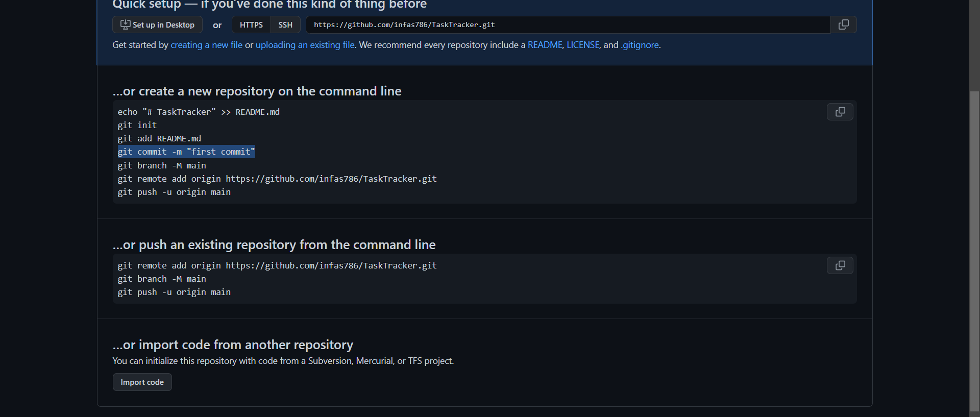The image size is (980, 417).
Task: Click the echo "# TaskTracker" command line
Action: [199, 112]
